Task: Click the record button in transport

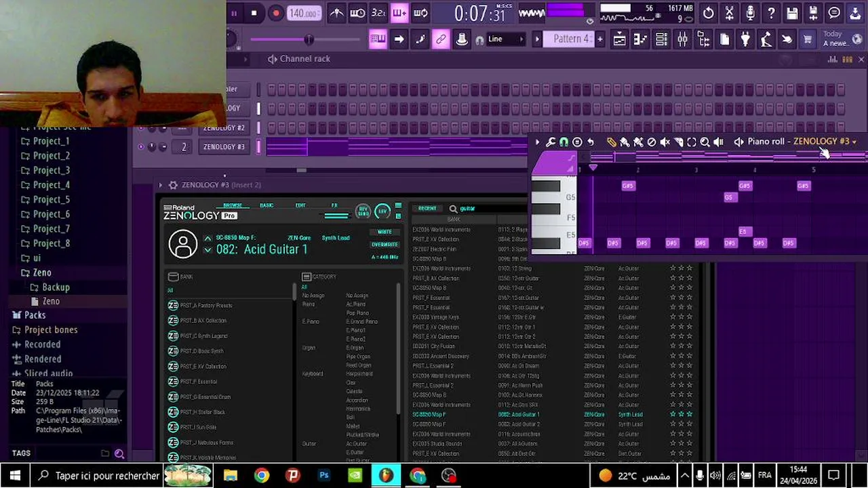Action: [x=275, y=13]
